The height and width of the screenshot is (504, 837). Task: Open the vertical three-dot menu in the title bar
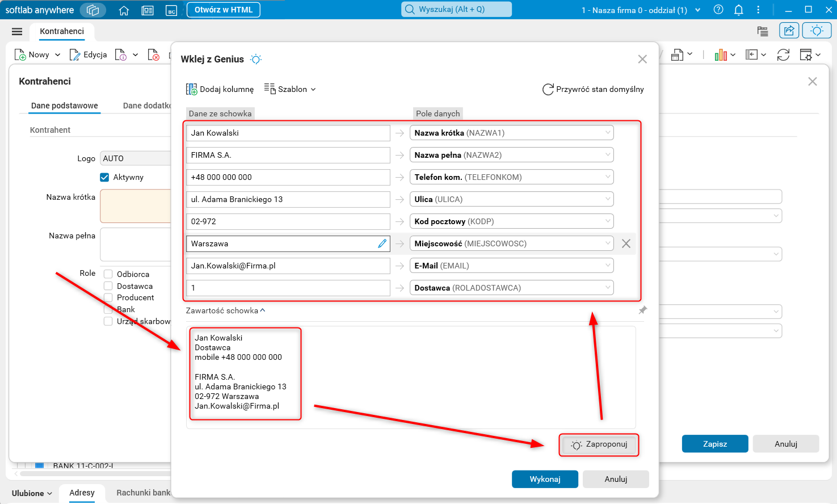click(758, 10)
